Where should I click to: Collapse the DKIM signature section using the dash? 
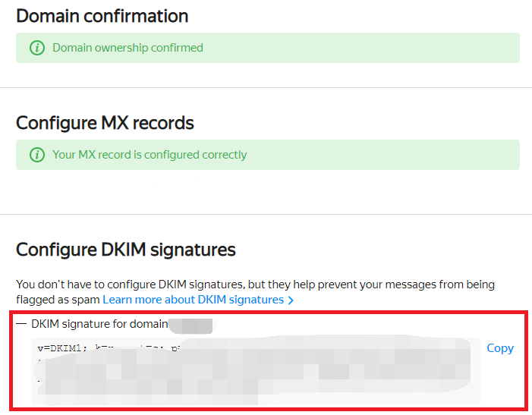[21, 324]
